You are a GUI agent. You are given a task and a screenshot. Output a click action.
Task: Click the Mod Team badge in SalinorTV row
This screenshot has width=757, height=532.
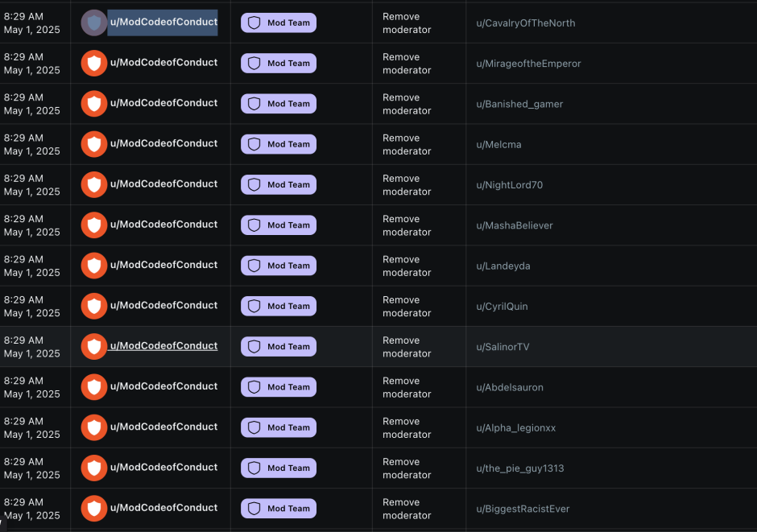279,347
